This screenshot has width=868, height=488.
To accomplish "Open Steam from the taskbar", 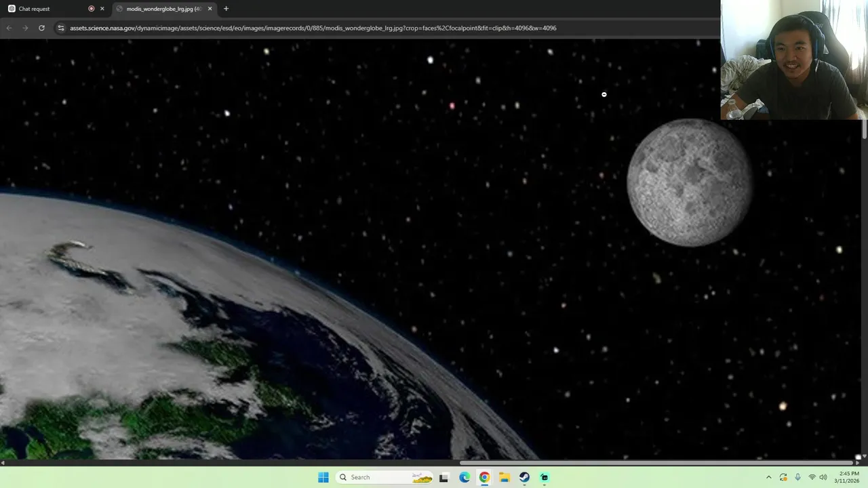I will pyautogui.click(x=524, y=477).
